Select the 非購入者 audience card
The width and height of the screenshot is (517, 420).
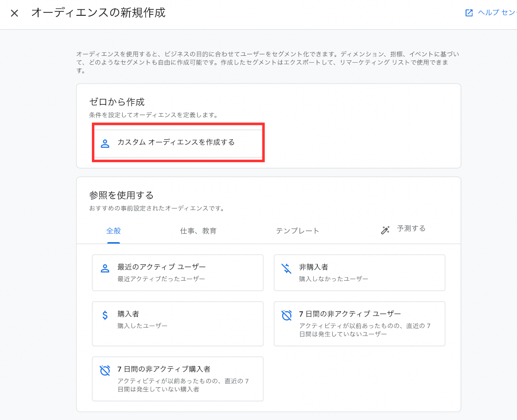pos(359,273)
